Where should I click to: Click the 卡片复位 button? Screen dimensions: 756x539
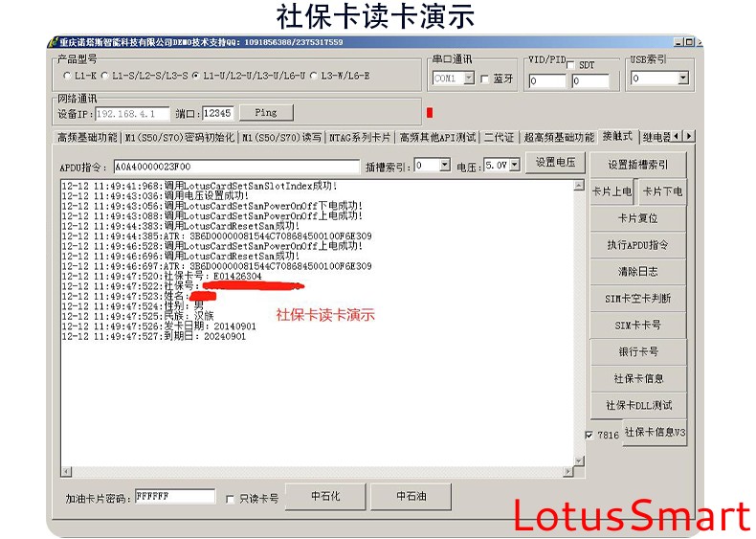click(638, 218)
